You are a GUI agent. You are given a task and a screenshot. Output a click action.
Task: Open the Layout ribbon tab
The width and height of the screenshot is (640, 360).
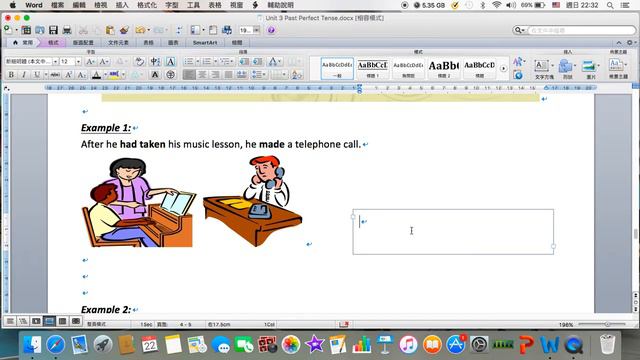pos(83,42)
